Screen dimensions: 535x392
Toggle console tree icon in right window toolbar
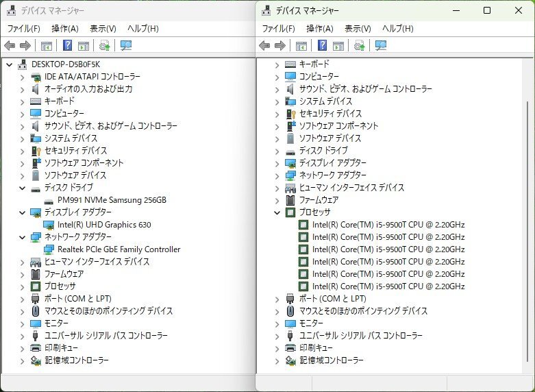[x=301, y=45]
